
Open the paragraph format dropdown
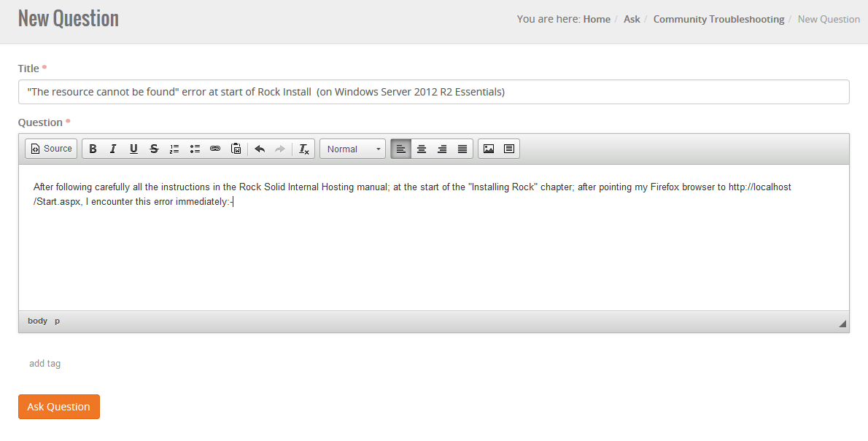[352, 149]
